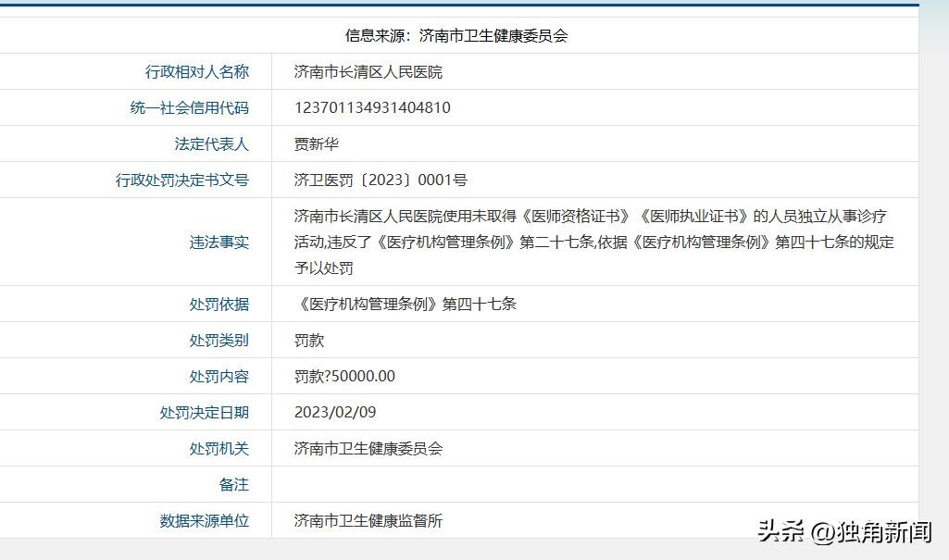Select data source 济南市卫生健康监督所
Screen dimensions: 949x560
click(x=368, y=520)
